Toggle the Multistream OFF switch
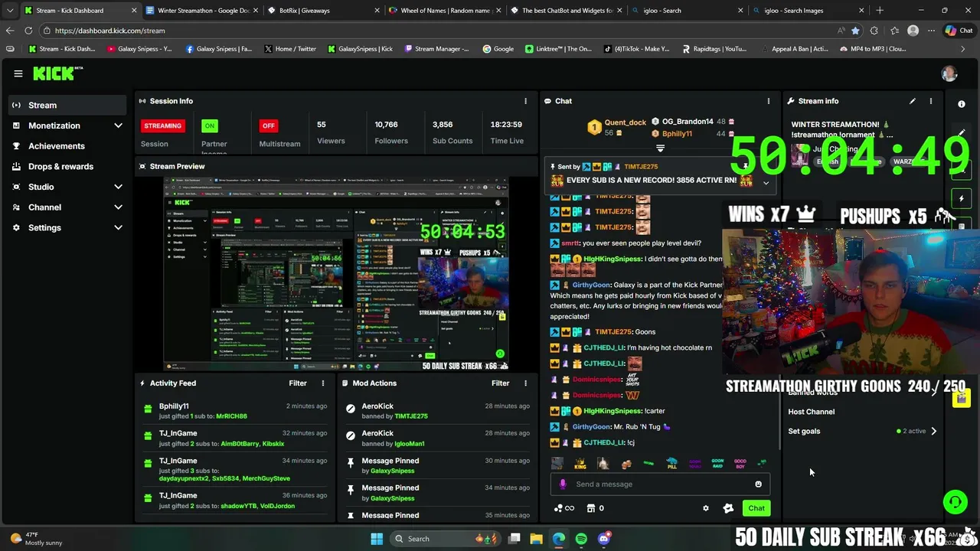This screenshot has width=980, height=551. 268,126
